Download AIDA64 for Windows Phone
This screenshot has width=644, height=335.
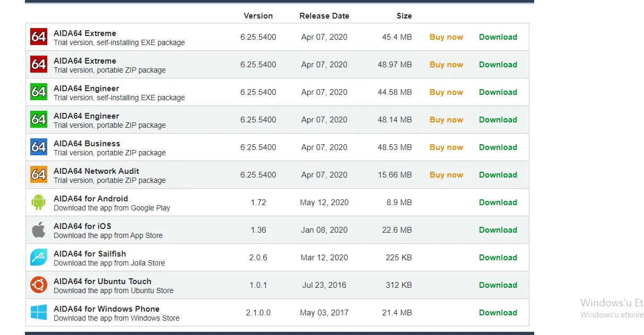[x=498, y=312]
